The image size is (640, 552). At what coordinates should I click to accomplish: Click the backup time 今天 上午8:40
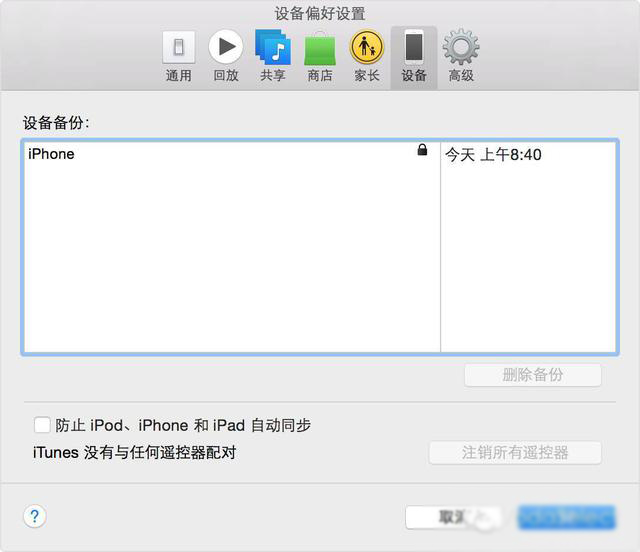[493, 155]
